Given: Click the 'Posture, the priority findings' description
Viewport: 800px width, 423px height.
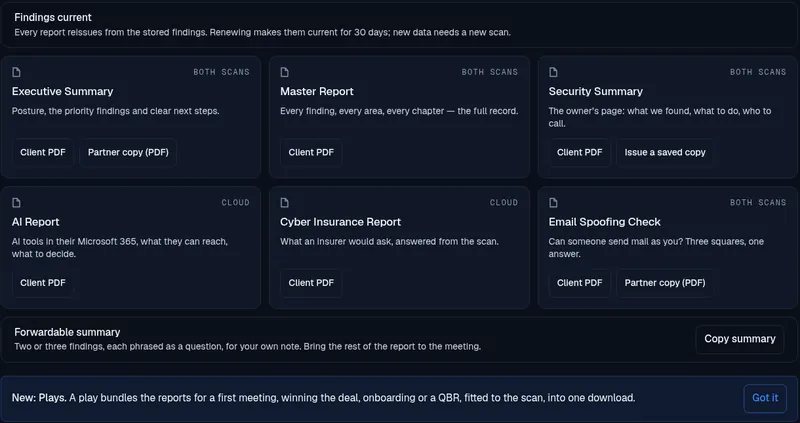Looking at the screenshot, I should (115, 111).
